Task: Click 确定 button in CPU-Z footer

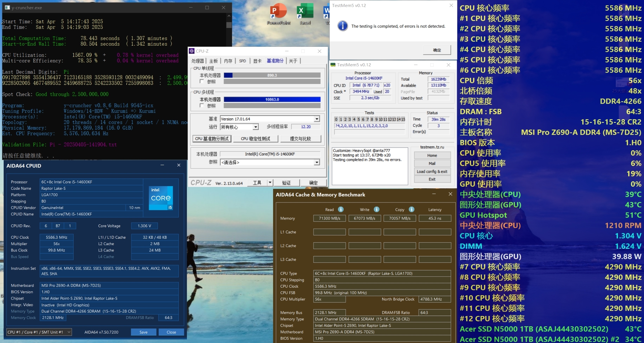Action: click(x=313, y=183)
